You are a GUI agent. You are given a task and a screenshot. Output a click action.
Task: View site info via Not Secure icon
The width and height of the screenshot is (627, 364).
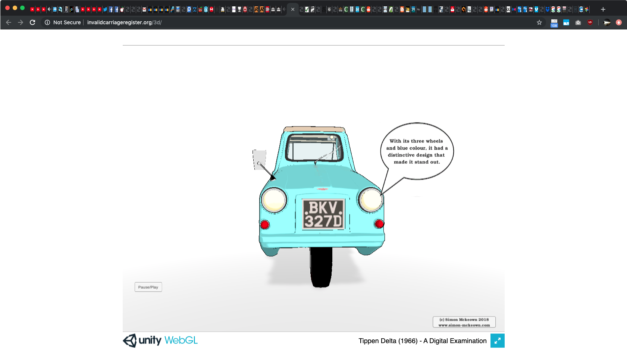[47, 22]
